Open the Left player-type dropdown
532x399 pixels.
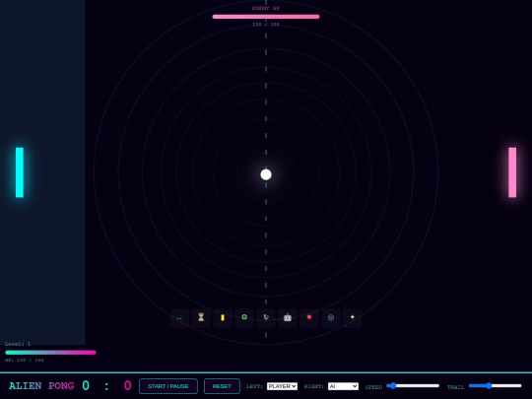click(282, 386)
